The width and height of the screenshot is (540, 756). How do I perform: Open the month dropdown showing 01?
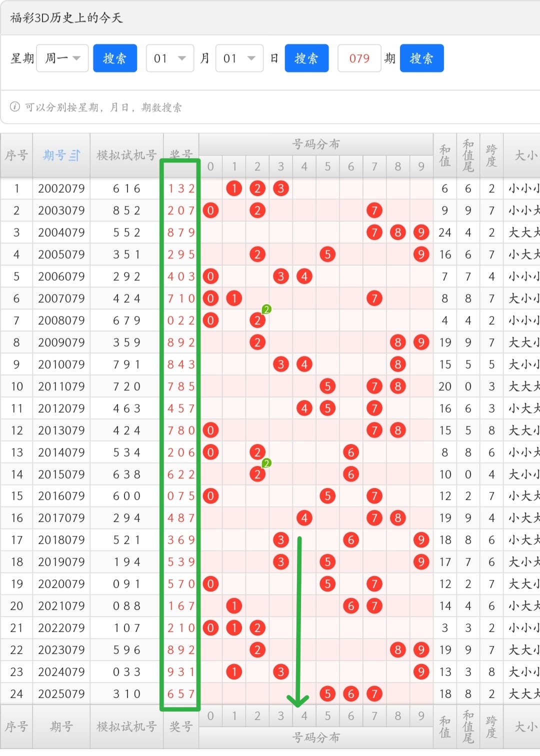point(170,58)
